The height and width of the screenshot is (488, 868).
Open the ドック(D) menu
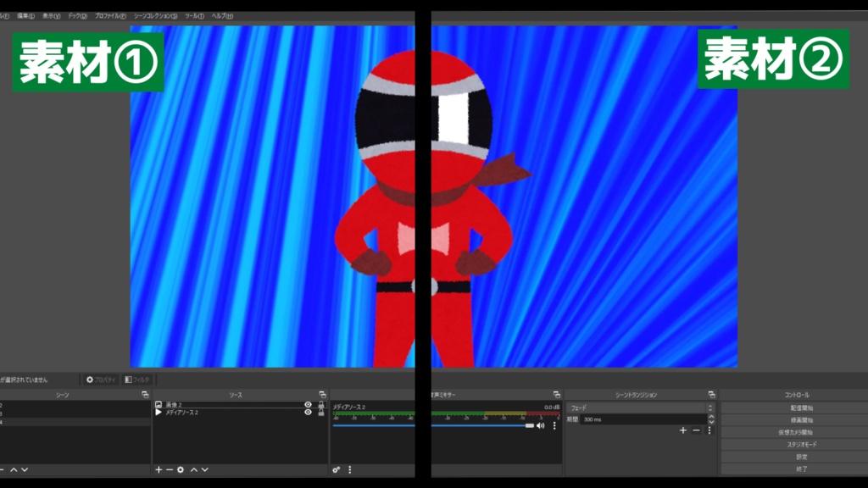(x=77, y=16)
